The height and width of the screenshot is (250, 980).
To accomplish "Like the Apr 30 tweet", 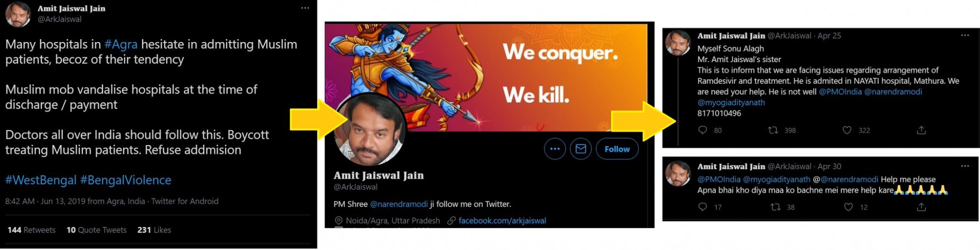I will [848, 207].
